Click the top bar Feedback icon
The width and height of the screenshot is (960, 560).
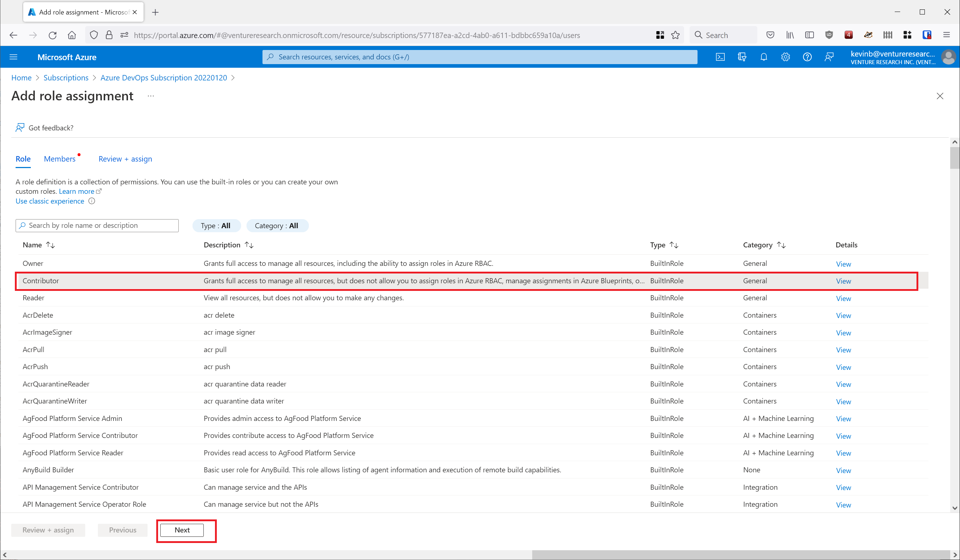click(829, 57)
